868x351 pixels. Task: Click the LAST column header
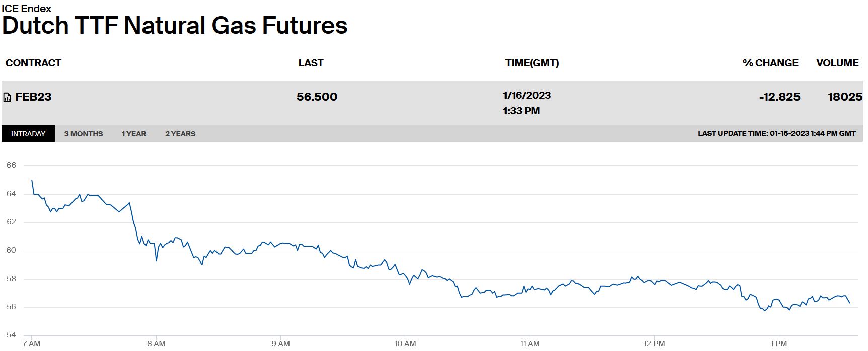point(311,63)
